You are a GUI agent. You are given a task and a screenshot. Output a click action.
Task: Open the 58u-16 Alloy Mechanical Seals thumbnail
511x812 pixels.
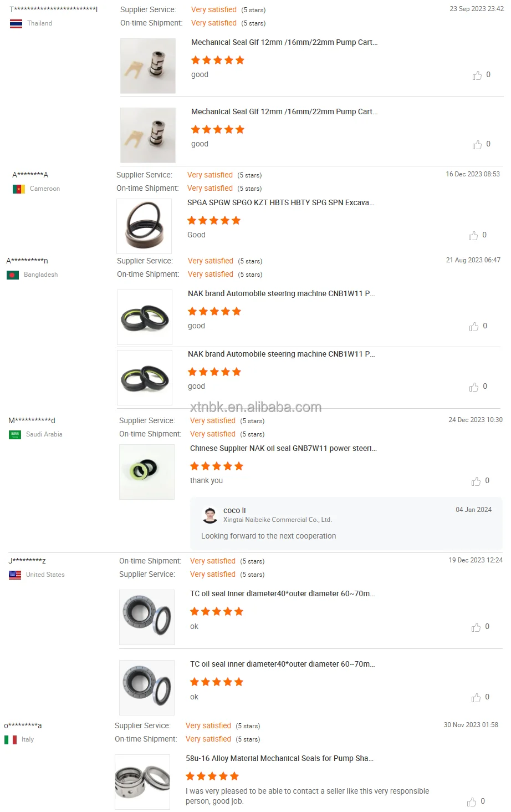(x=142, y=781)
